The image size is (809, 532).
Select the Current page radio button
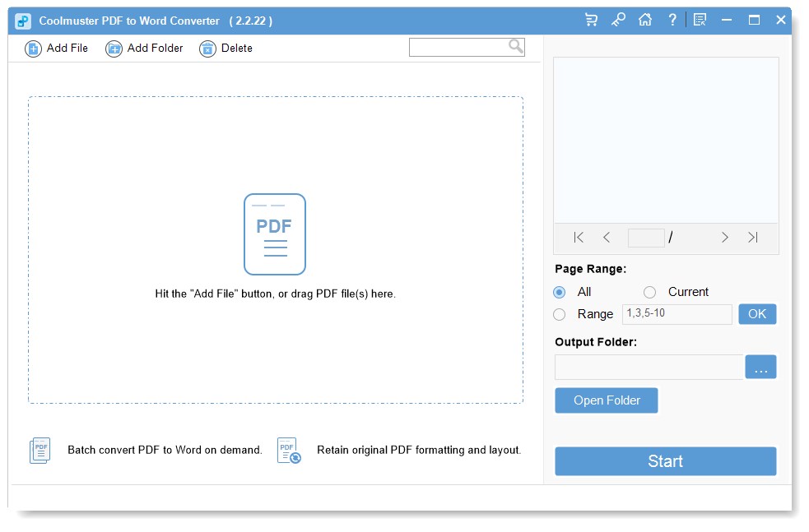(x=649, y=292)
